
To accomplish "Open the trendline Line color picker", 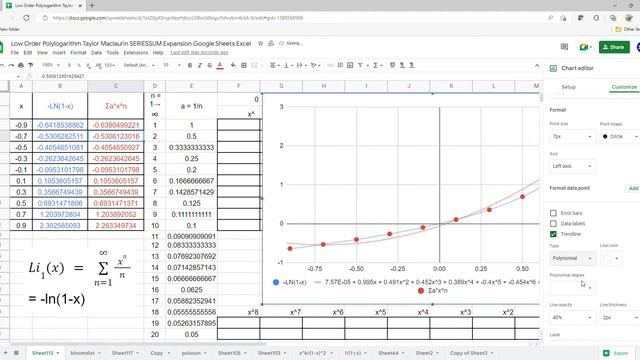I will [x=611, y=258].
